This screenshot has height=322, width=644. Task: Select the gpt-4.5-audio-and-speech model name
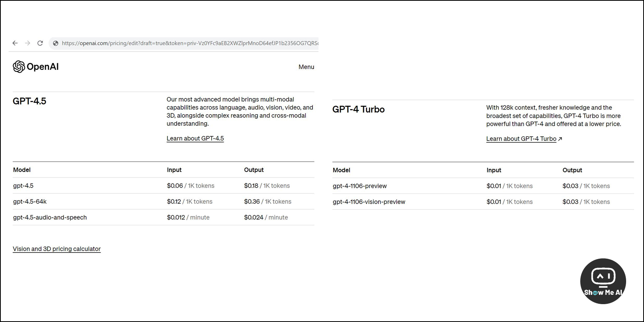click(50, 218)
